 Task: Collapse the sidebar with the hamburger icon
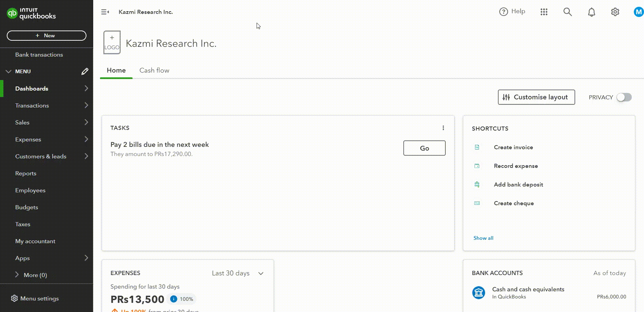[x=105, y=12]
